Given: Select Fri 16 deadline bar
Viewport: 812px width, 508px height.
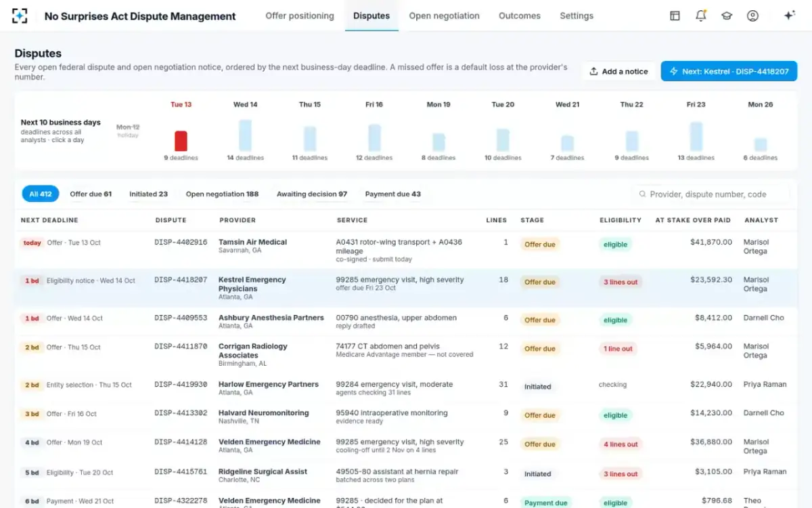Looking at the screenshot, I should (x=374, y=137).
